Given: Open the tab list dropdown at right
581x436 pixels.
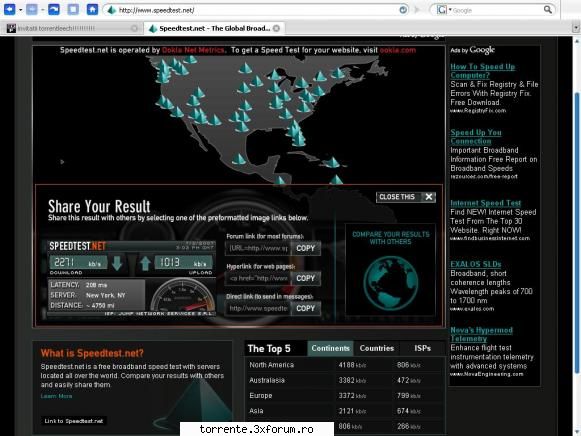Looking at the screenshot, I should click(x=575, y=28).
